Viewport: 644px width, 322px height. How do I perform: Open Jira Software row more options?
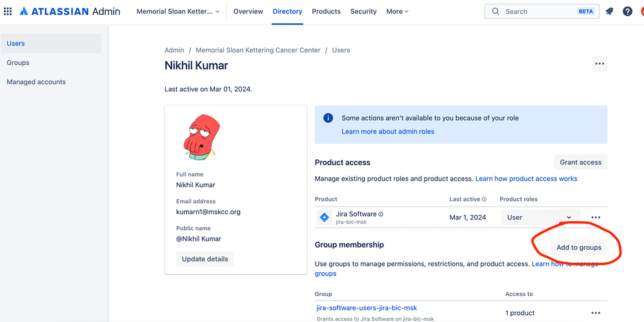tap(596, 217)
